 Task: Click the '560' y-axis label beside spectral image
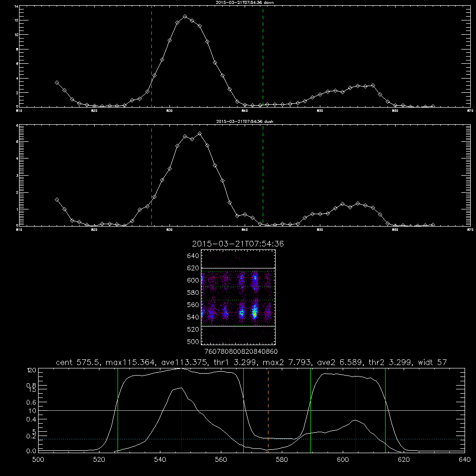(193, 305)
